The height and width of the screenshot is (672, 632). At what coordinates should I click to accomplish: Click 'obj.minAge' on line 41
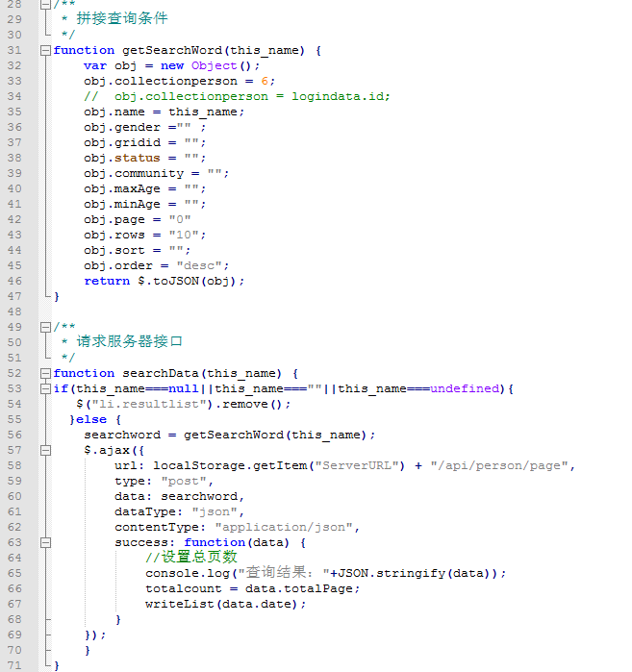[122, 205]
